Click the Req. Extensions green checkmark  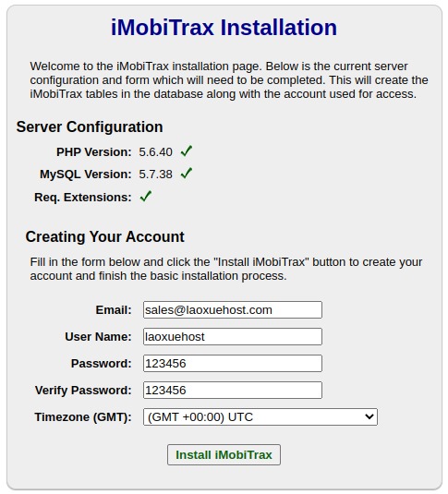pos(146,197)
